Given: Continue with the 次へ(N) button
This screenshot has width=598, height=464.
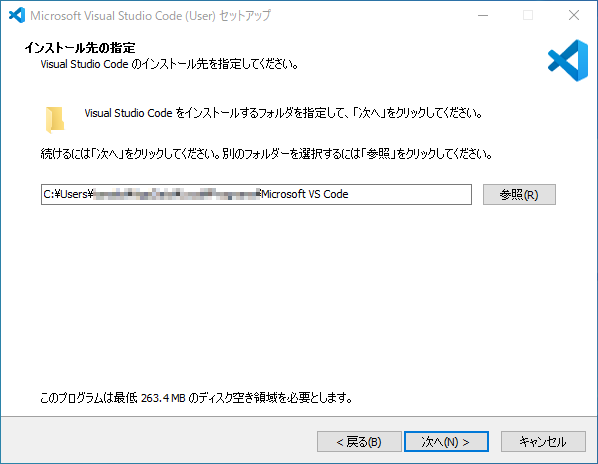Looking at the screenshot, I should pos(446,442).
